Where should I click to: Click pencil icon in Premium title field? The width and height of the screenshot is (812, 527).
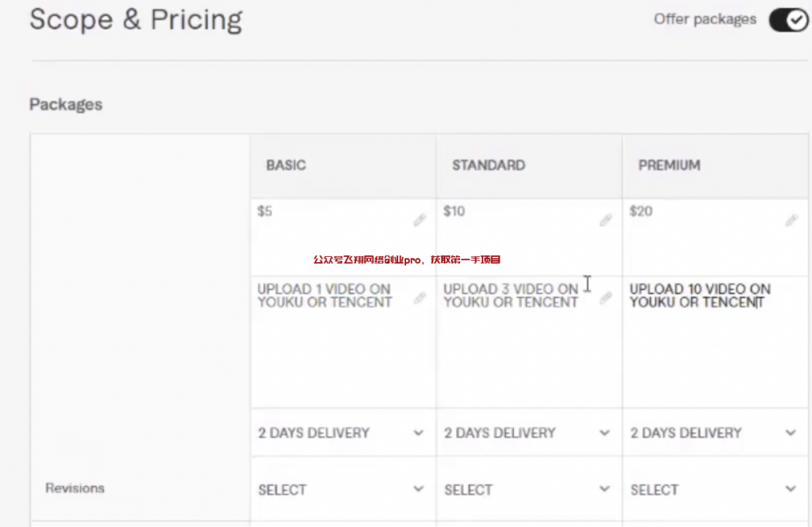(x=791, y=220)
